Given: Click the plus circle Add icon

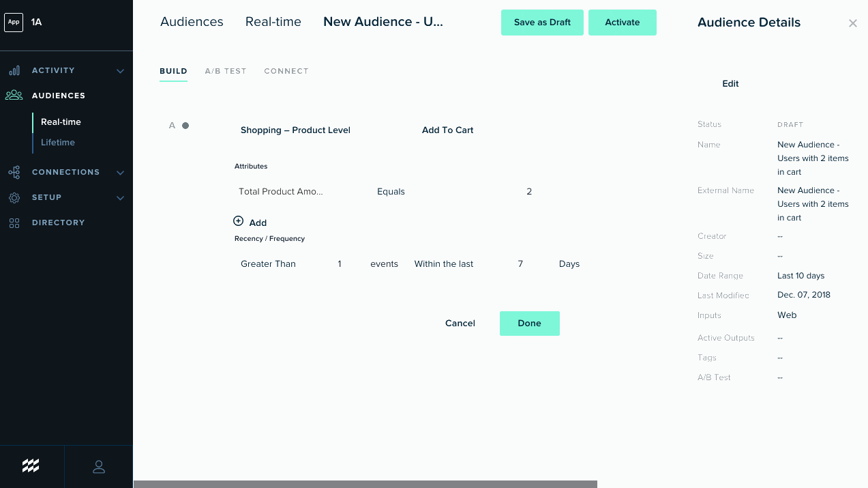Looking at the screenshot, I should pos(238,221).
